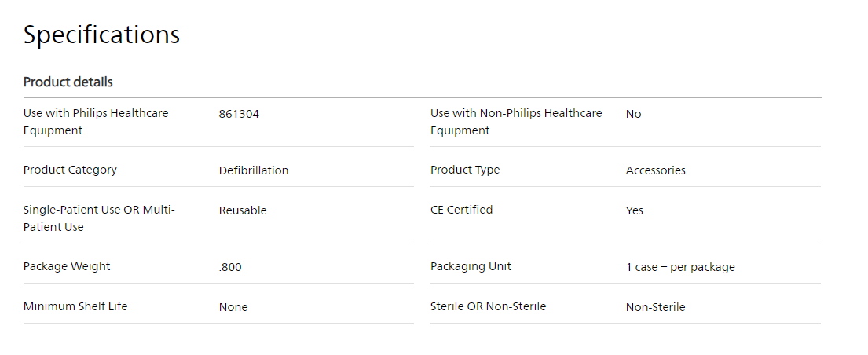Click the Product Category label
This screenshot has width=868, height=355.
coord(70,170)
